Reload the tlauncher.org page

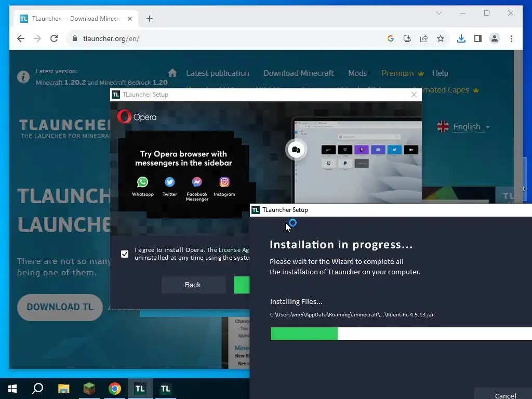(x=54, y=38)
